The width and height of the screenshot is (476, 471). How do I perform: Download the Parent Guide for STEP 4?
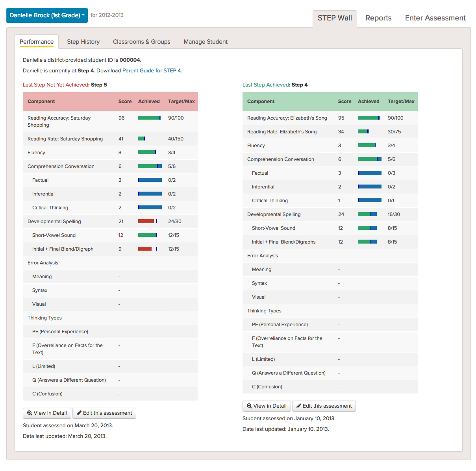(x=152, y=71)
